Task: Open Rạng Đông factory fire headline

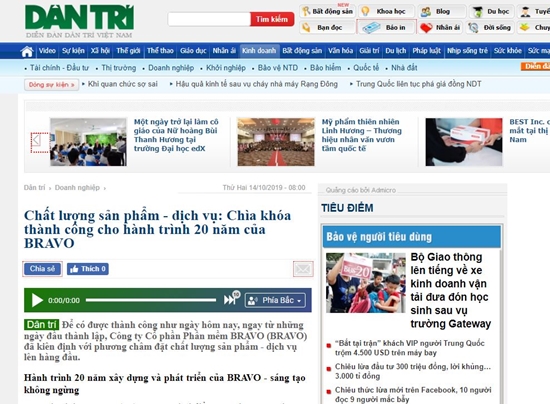Action: coord(257,84)
